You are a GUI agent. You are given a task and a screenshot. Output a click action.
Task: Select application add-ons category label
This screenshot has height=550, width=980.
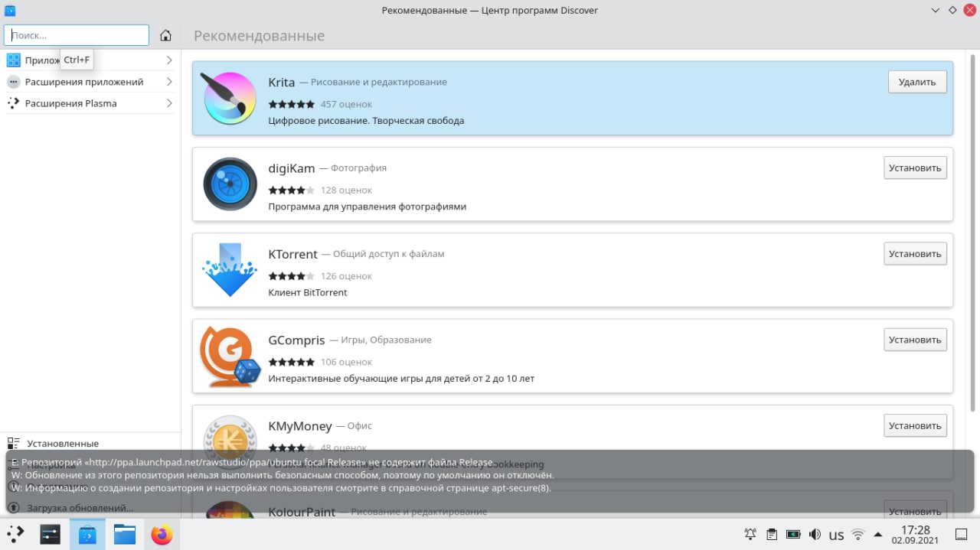[84, 82]
